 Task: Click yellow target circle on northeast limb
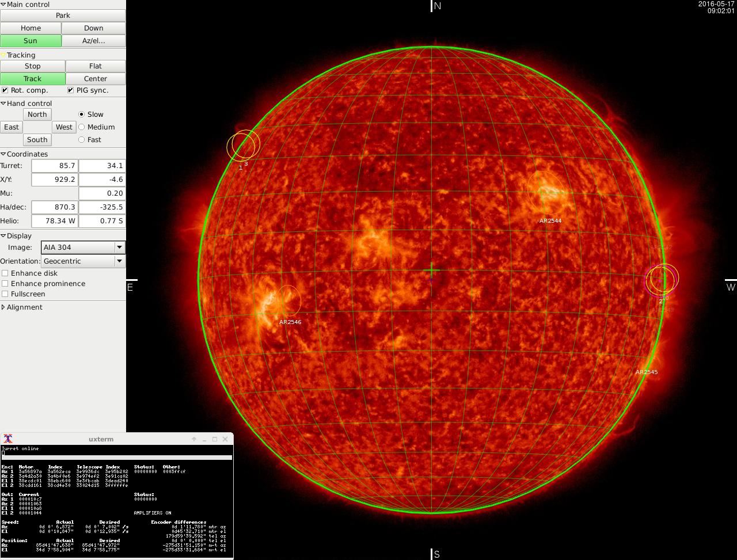243,145
